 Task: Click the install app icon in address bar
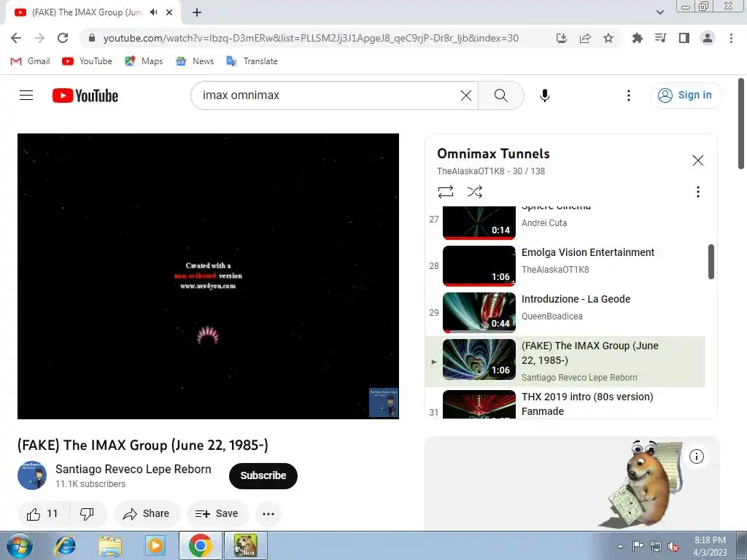(x=562, y=38)
